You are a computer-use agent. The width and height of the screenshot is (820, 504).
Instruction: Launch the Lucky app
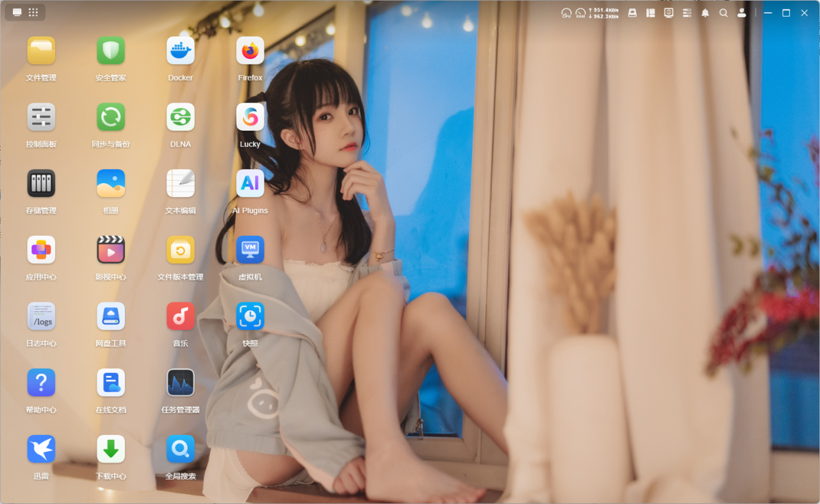250,117
